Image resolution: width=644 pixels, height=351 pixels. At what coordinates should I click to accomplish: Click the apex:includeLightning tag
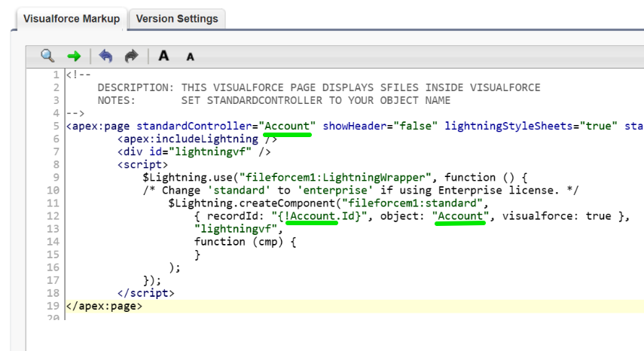[x=197, y=139]
